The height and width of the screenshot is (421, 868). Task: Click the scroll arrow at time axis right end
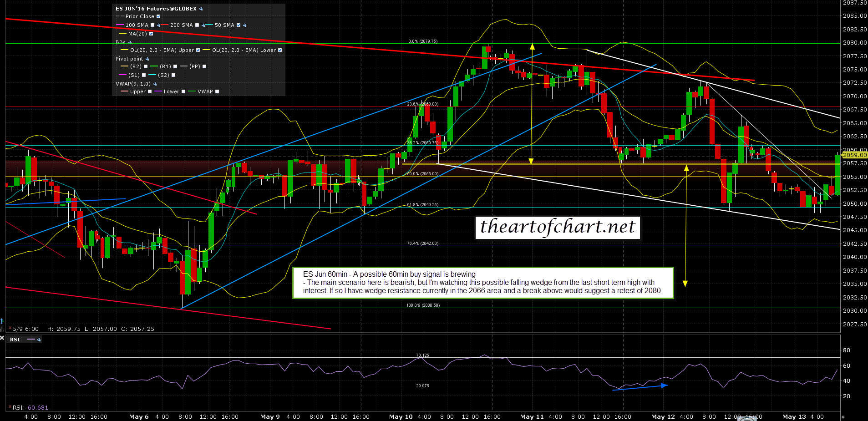click(843, 416)
